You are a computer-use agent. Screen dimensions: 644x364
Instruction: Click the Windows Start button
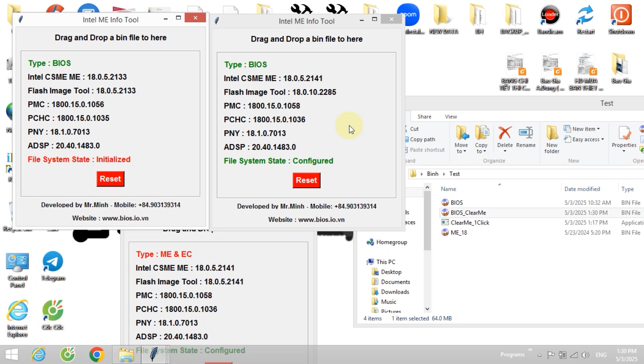click(x=12, y=355)
